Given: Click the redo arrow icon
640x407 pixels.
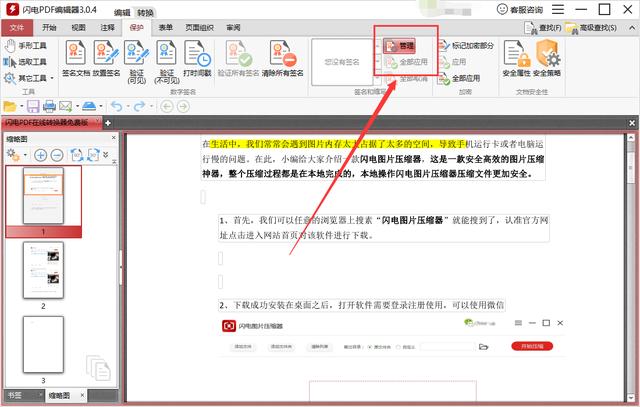Looking at the screenshot, I should (140, 107).
